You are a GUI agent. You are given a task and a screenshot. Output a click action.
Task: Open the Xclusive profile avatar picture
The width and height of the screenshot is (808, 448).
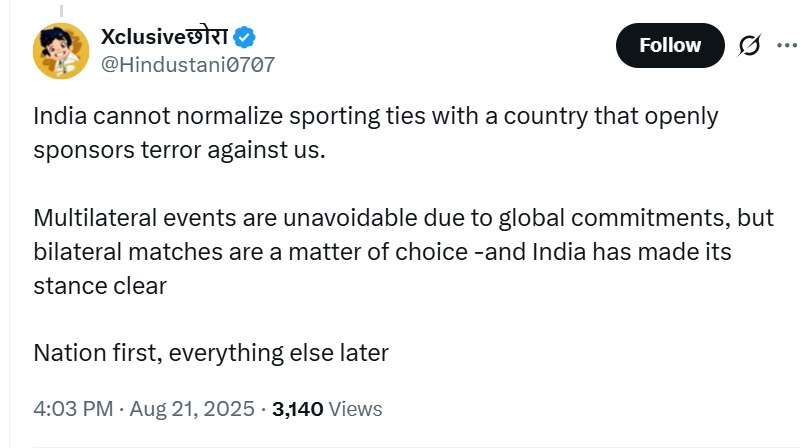pos(60,51)
